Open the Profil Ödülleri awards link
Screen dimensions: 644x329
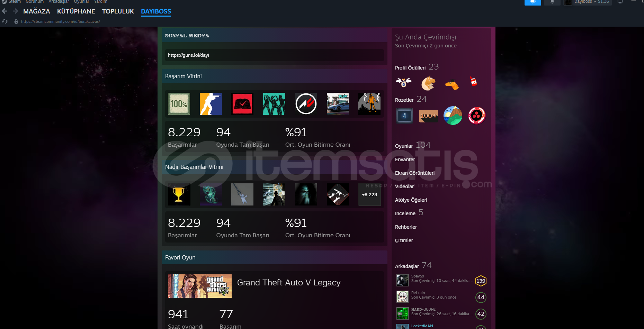pyautogui.click(x=410, y=68)
